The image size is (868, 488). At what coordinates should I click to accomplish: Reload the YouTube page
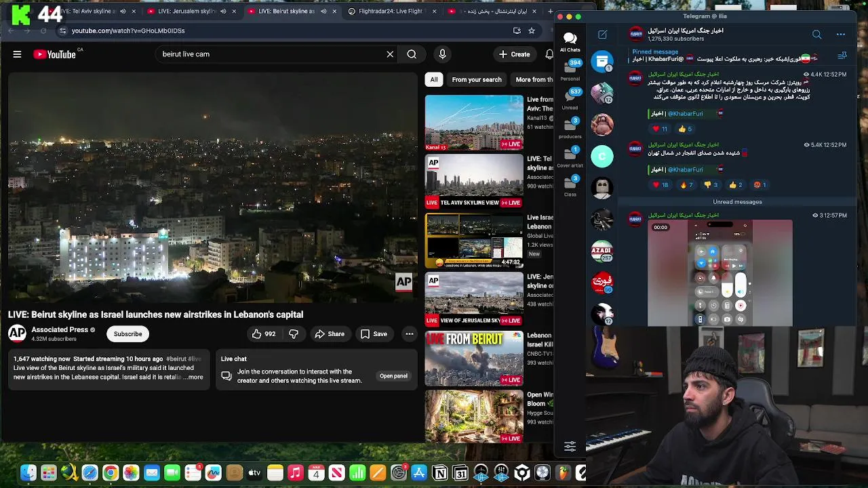click(x=43, y=30)
